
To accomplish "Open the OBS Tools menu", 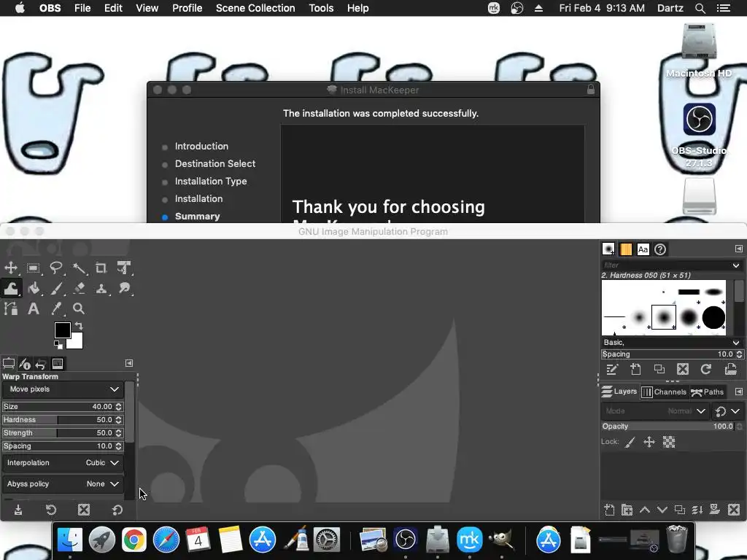I will [x=321, y=8].
